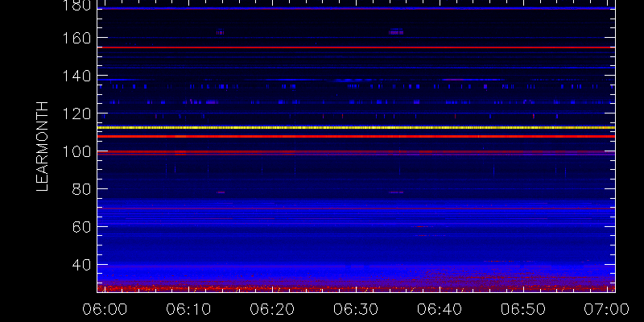The image size is (644, 322).
Task: Click the thin red line near 155 MHz
Action: [356, 47]
